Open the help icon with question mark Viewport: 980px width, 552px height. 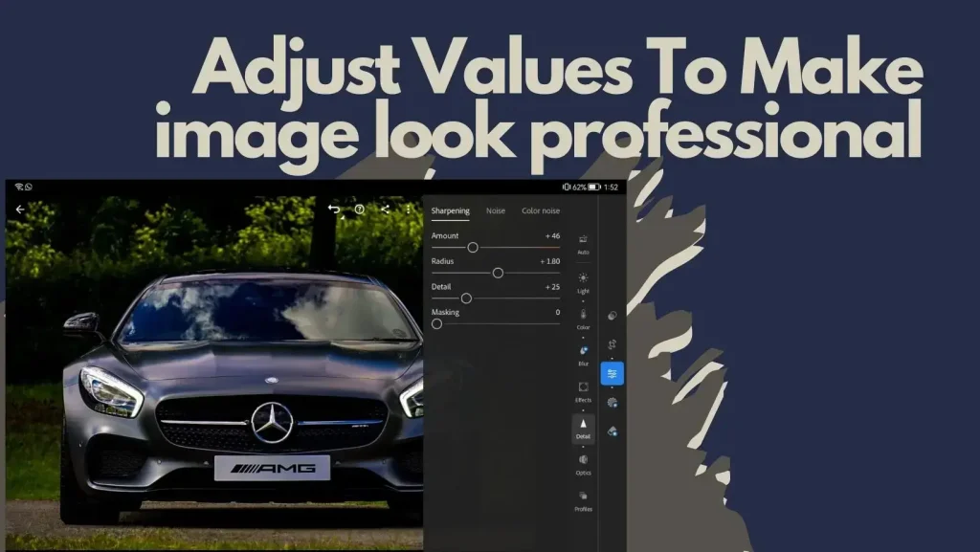tap(359, 209)
